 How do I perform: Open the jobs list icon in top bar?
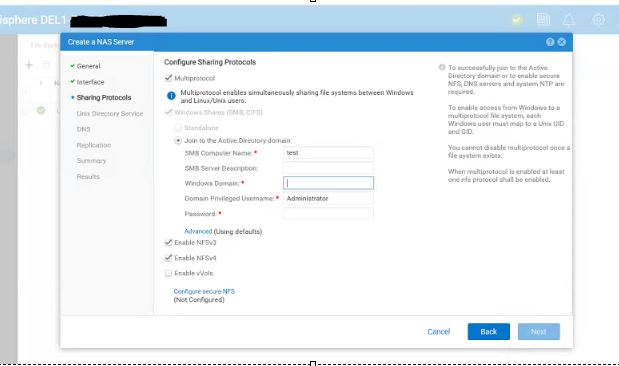tap(543, 19)
